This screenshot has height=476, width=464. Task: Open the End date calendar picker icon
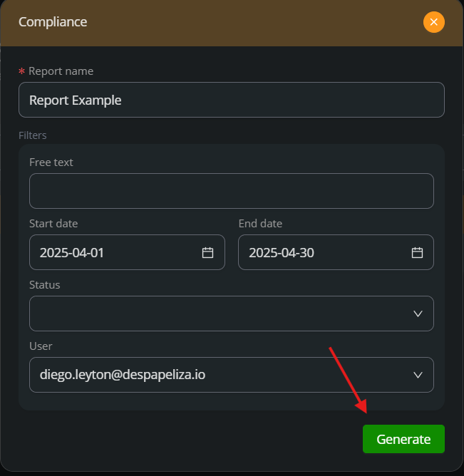tap(417, 252)
